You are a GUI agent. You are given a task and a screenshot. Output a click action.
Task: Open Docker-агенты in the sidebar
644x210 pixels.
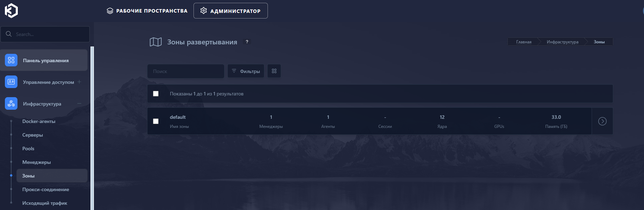(39, 121)
